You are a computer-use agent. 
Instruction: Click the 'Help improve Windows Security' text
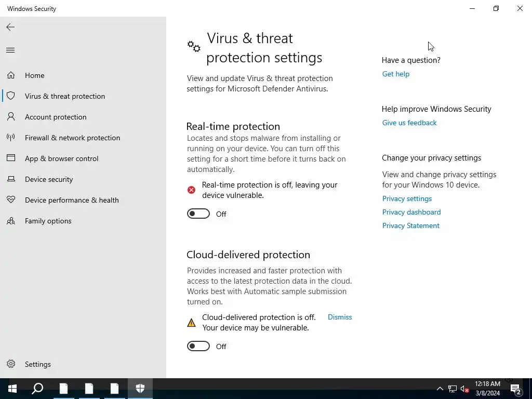(436, 109)
